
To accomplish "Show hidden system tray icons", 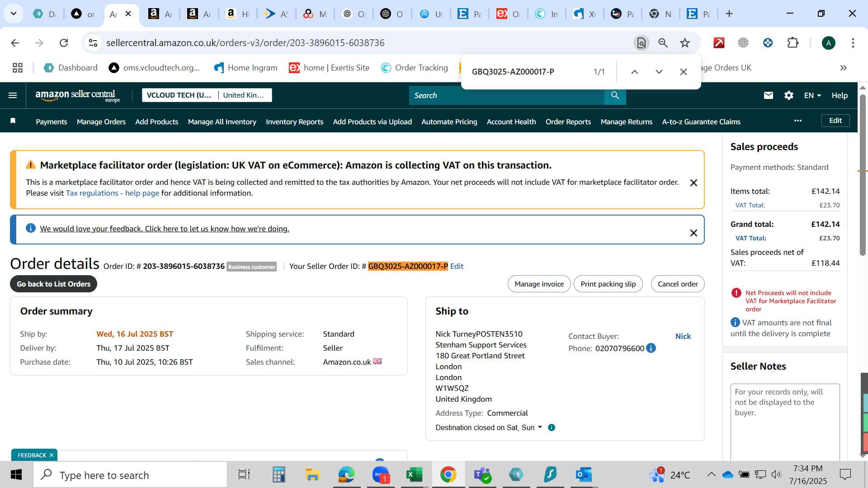I will (711, 474).
